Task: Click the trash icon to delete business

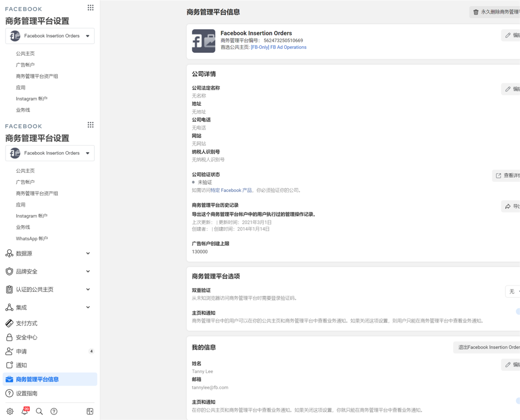Action: (476, 12)
